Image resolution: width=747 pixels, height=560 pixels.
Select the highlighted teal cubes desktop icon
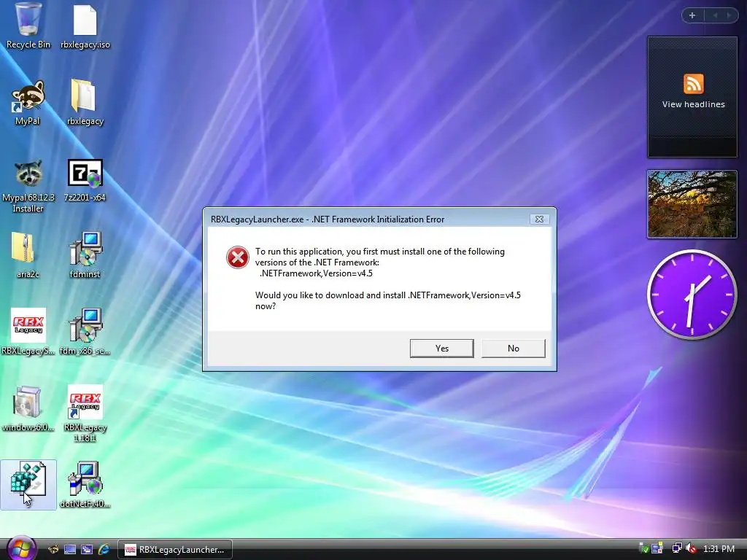click(28, 484)
